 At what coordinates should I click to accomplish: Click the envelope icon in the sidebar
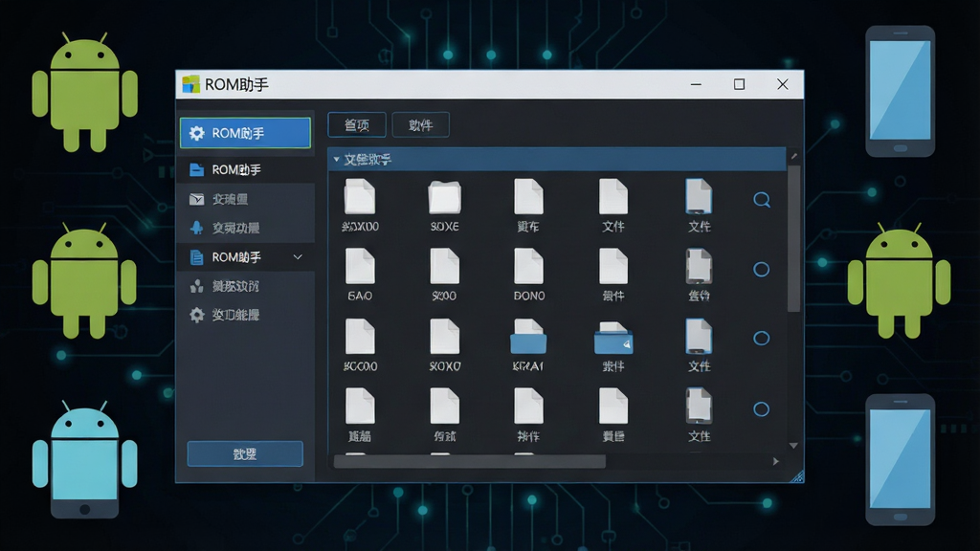[196, 199]
